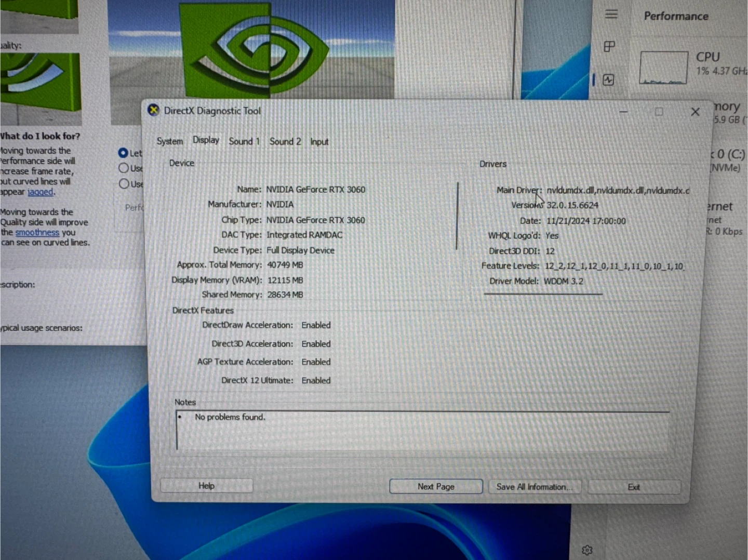Click the Driver Model value 'WDDM 3.2'

564,281
